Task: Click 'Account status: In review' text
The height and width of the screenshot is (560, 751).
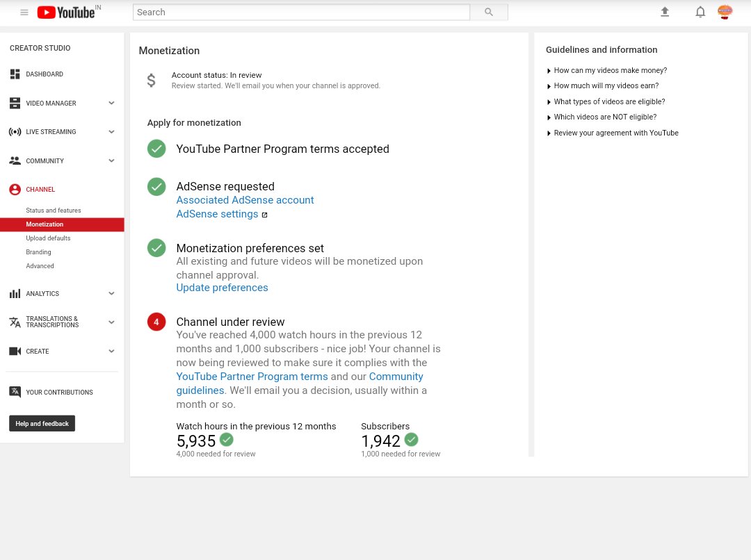Action: pos(216,75)
